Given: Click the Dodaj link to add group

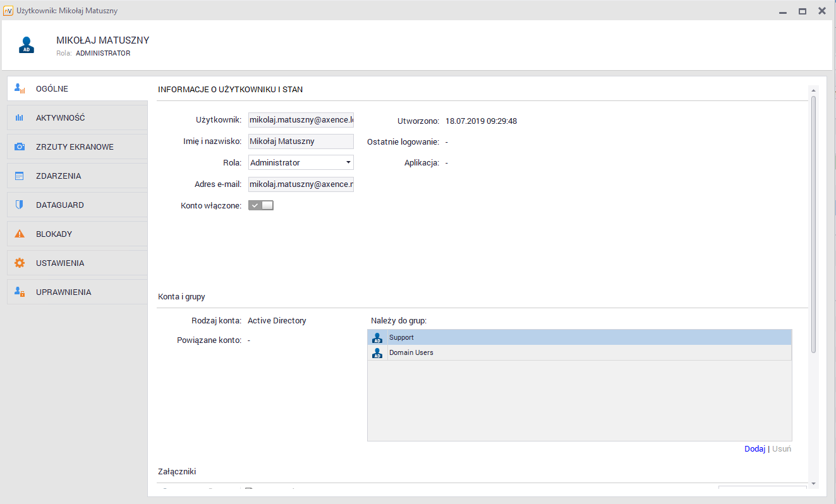Looking at the screenshot, I should (754, 449).
